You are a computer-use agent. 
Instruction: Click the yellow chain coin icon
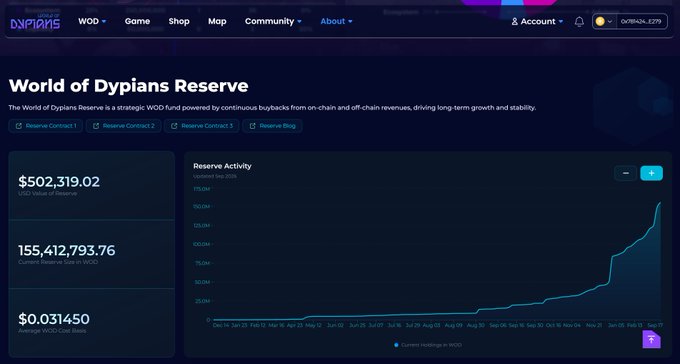pyautogui.click(x=600, y=21)
